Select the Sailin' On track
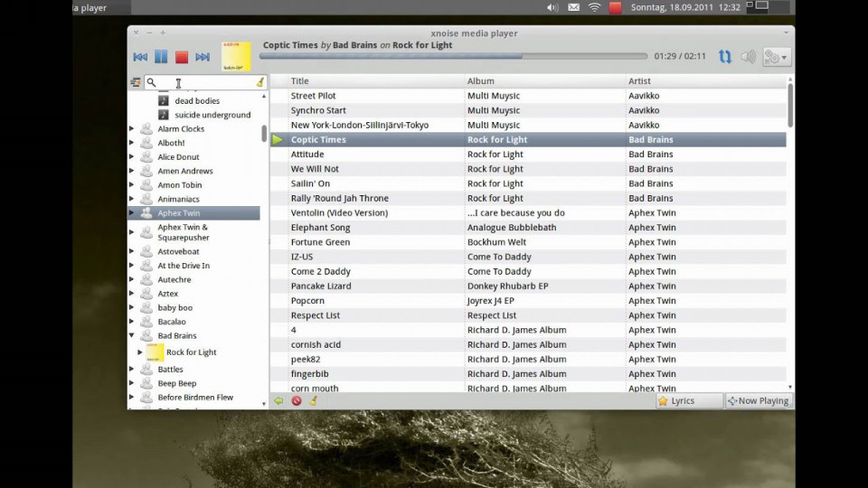Image resolution: width=868 pixels, height=488 pixels. pyautogui.click(x=528, y=183)
